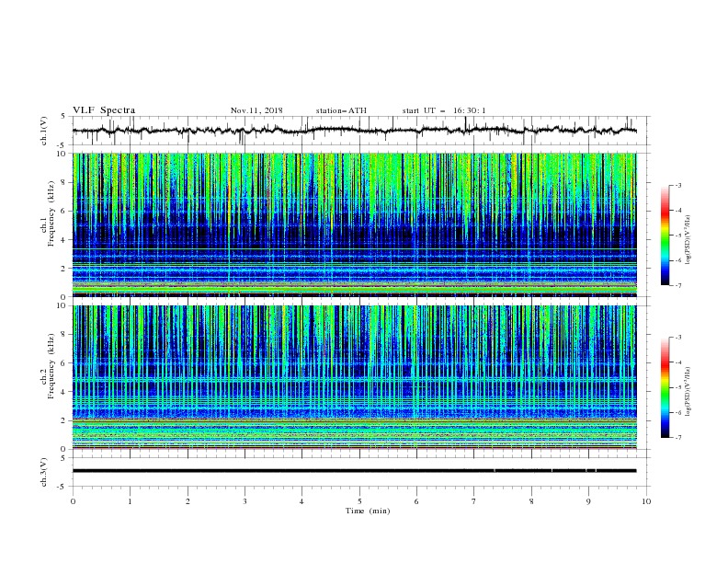Click the date text "Nov.11, 2018"
The width and height of the screenshot is (728, 563).
[256, 110]
